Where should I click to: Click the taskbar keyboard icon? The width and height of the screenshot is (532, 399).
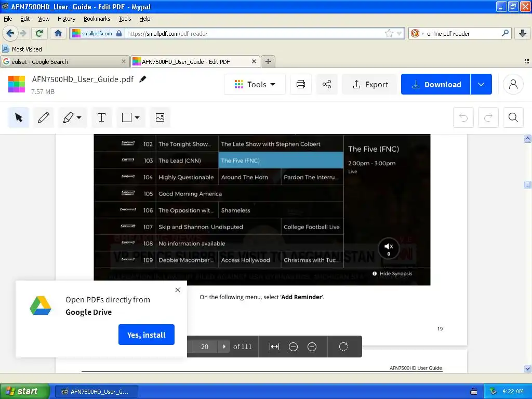click(474, 392)
